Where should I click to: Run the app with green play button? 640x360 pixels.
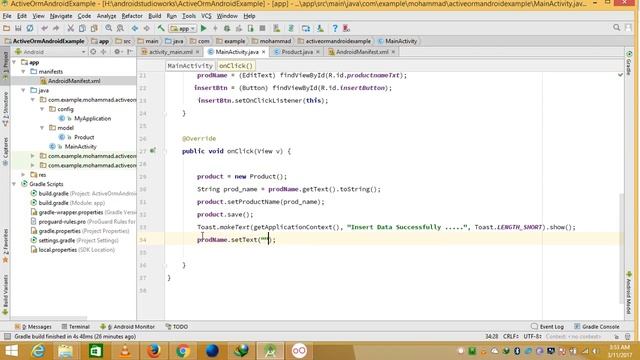coord(203,28)
